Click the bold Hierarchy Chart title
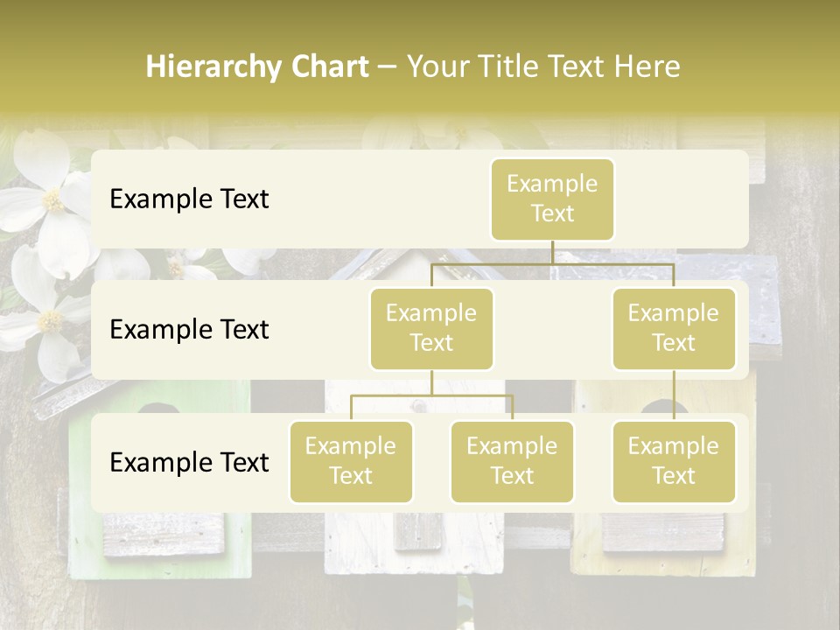 pos(256,66)
